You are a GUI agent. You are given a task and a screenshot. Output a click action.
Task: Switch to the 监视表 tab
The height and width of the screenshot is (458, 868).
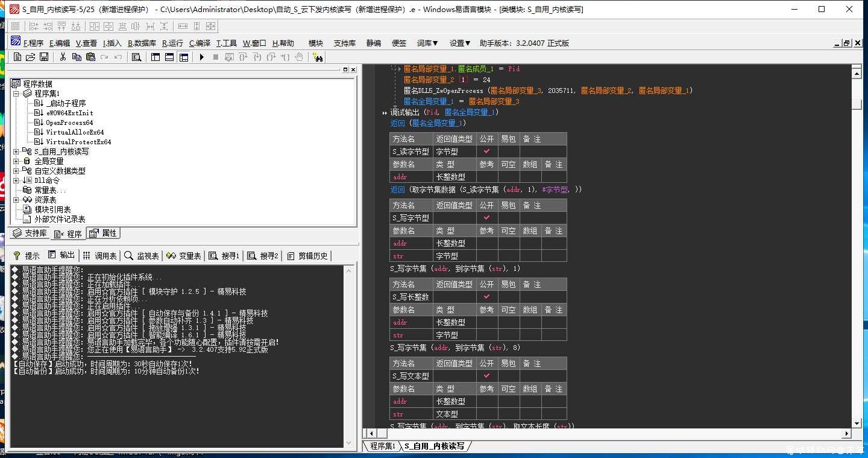(142, 256)
